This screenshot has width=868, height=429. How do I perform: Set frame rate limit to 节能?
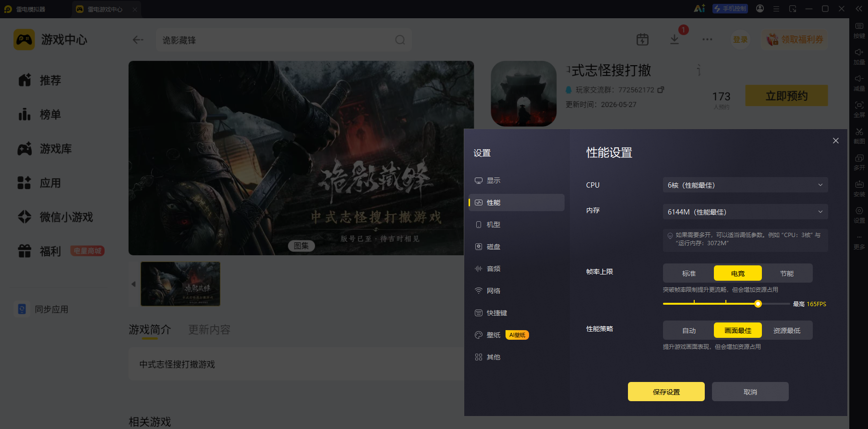(x=787, y=273)
